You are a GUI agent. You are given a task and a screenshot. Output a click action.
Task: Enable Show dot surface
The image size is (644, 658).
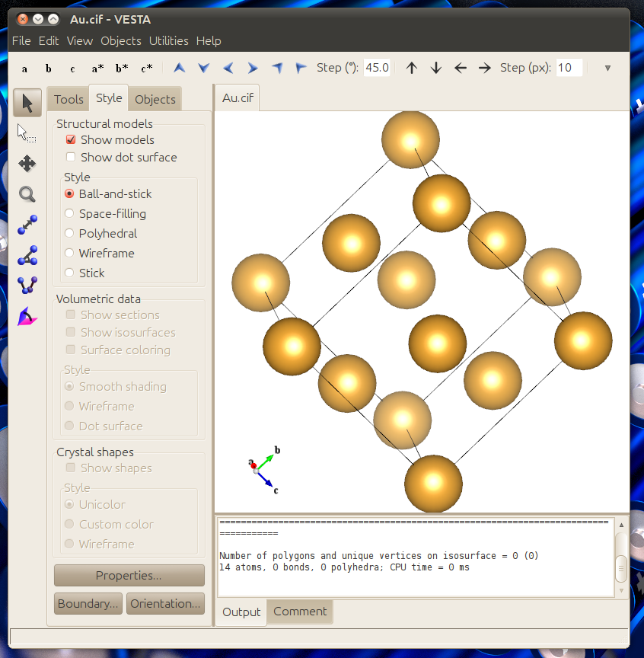pyautogui.click(x=71, y=158)
